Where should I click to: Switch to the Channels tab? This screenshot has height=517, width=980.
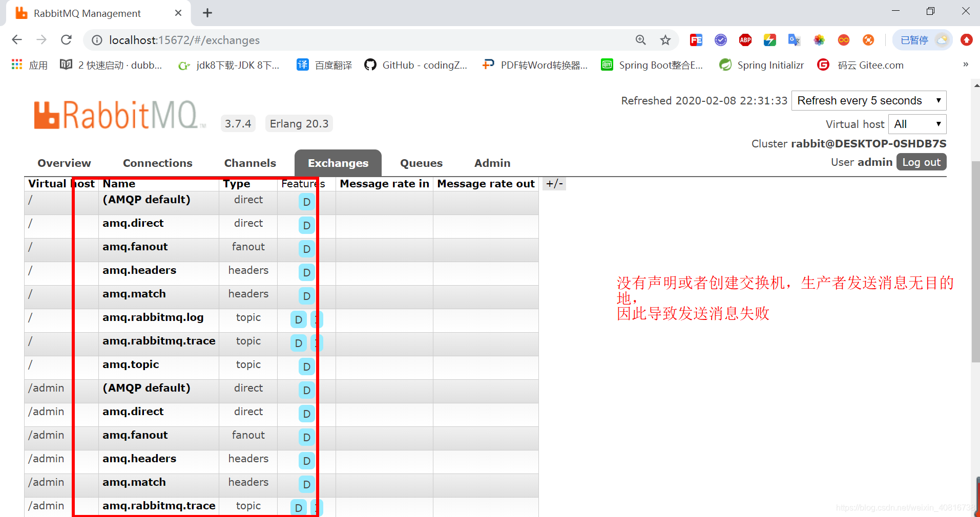[250, 163]
